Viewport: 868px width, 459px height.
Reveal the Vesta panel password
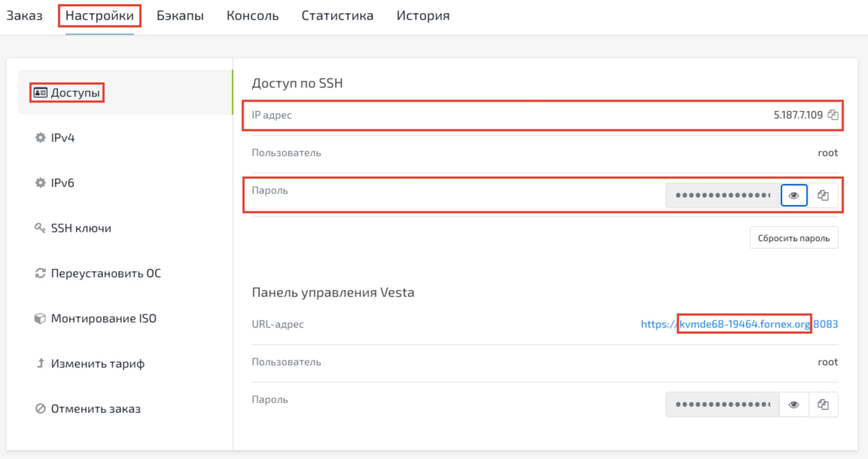[794, 404]
